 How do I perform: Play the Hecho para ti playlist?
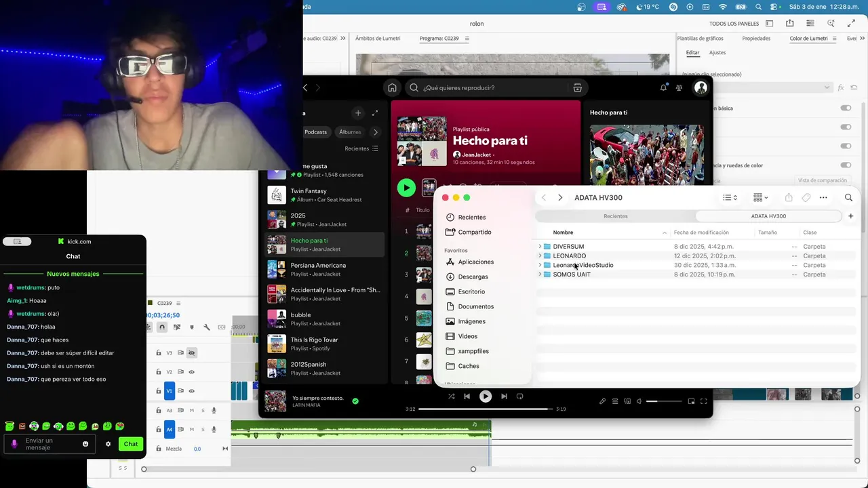pos(406,188)
